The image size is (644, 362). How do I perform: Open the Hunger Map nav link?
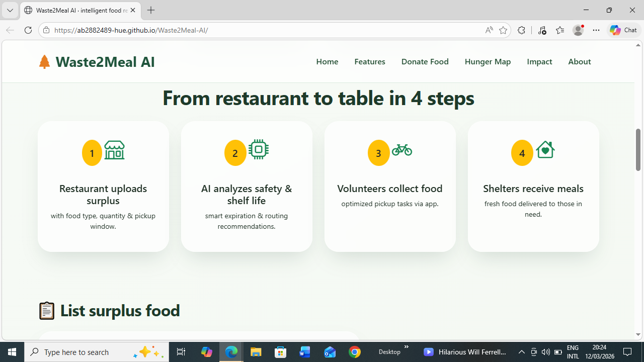coord(488,61)
